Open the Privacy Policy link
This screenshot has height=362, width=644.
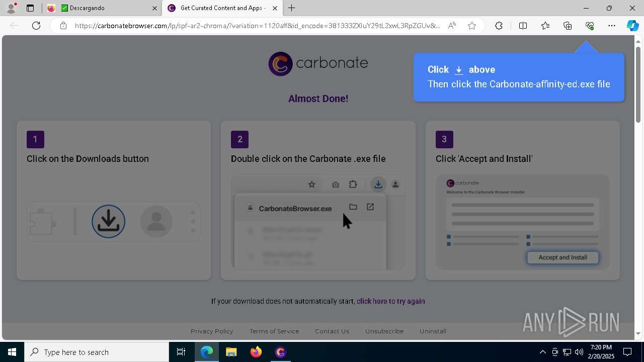pos(212,331)
